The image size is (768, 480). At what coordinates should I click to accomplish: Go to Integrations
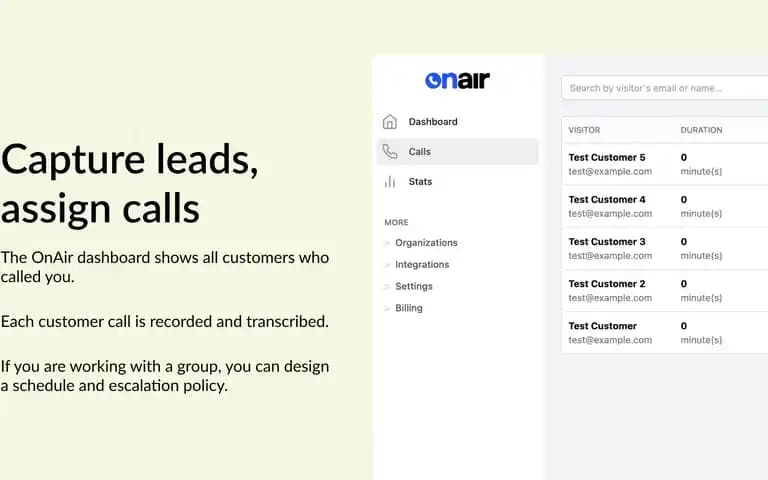click(422, 264)
